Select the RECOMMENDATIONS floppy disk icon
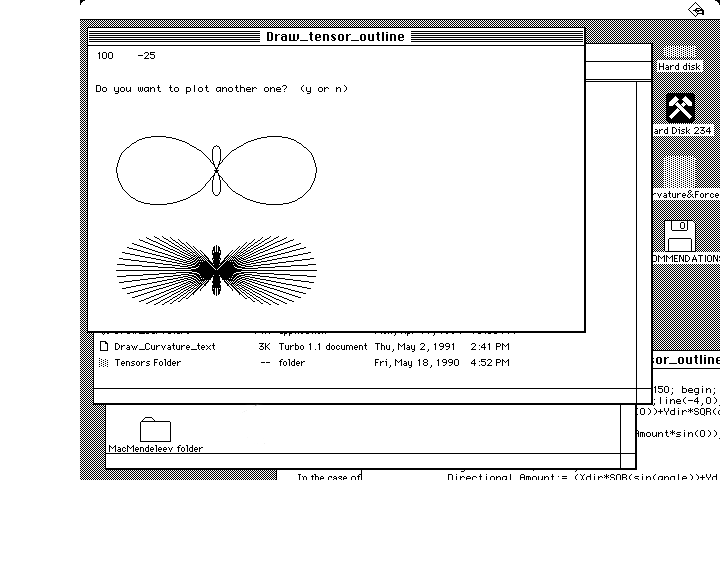720x576 pixels. [680, 236]
